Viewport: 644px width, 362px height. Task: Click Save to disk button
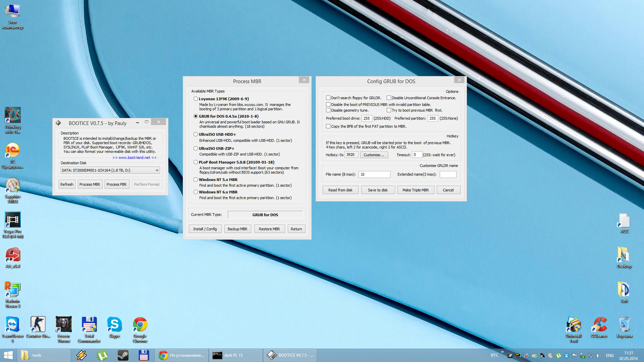pyautogui.click(x=378, y=190)
